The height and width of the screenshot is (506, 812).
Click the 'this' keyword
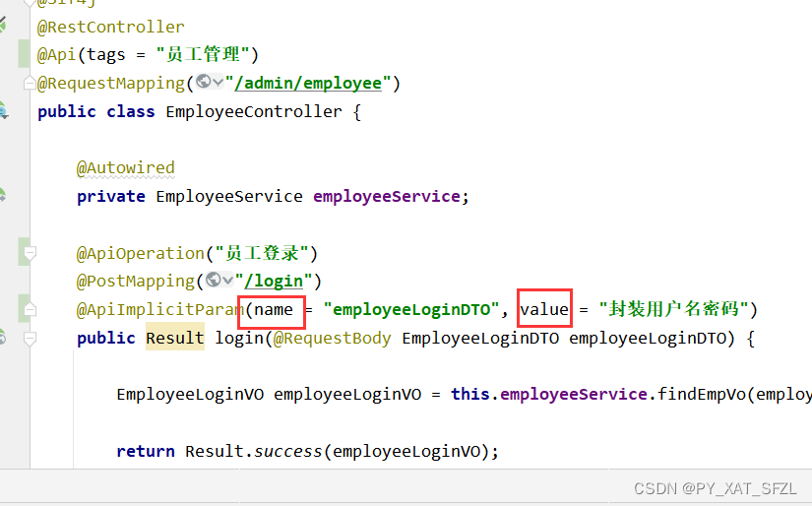(470, 394)
